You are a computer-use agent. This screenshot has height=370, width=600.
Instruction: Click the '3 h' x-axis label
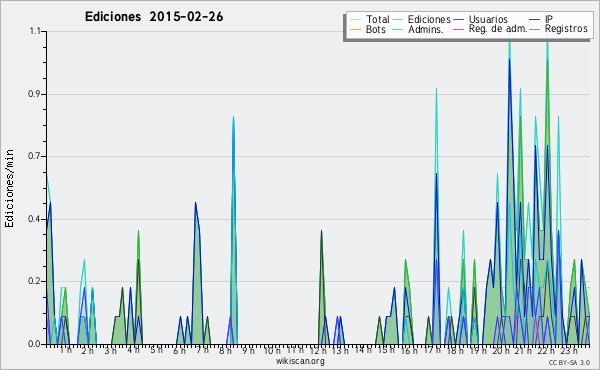point(111,351)
